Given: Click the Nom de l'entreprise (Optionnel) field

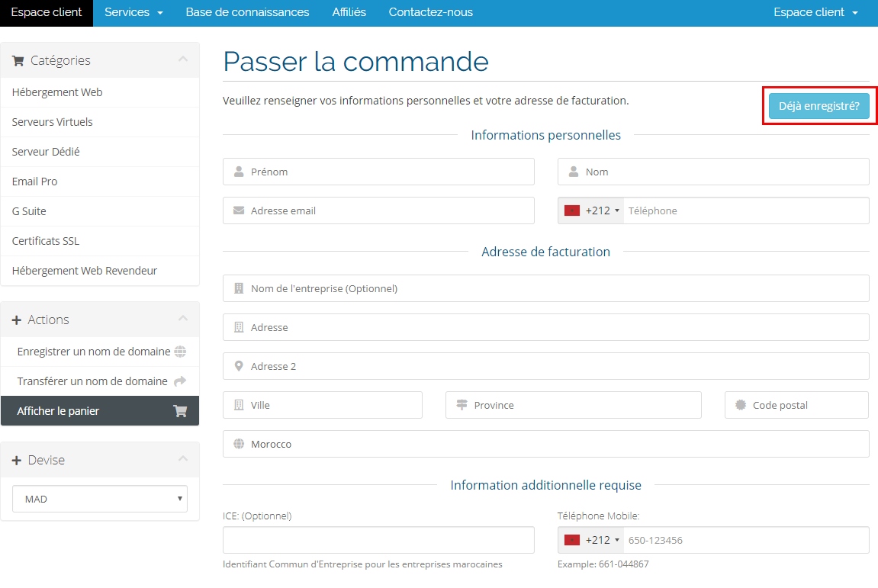Looking at the screenshot, I should tap(546, 288).
